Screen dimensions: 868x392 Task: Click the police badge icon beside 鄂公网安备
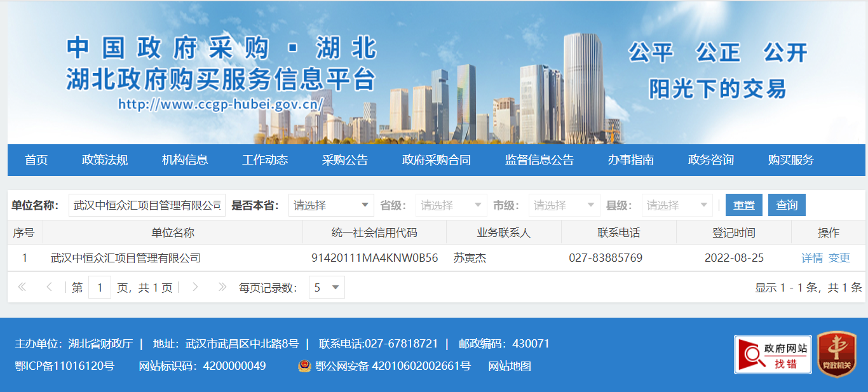305,366
